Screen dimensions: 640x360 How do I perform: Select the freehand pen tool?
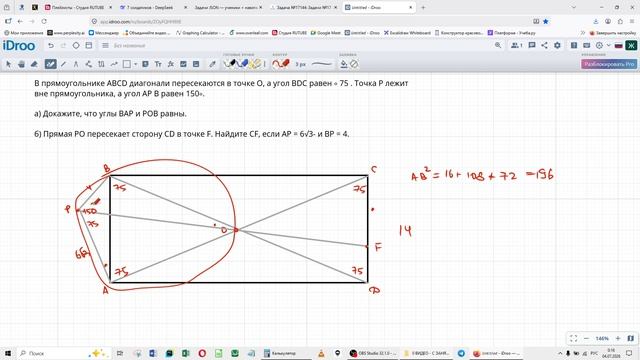click(x=50, y=64)
